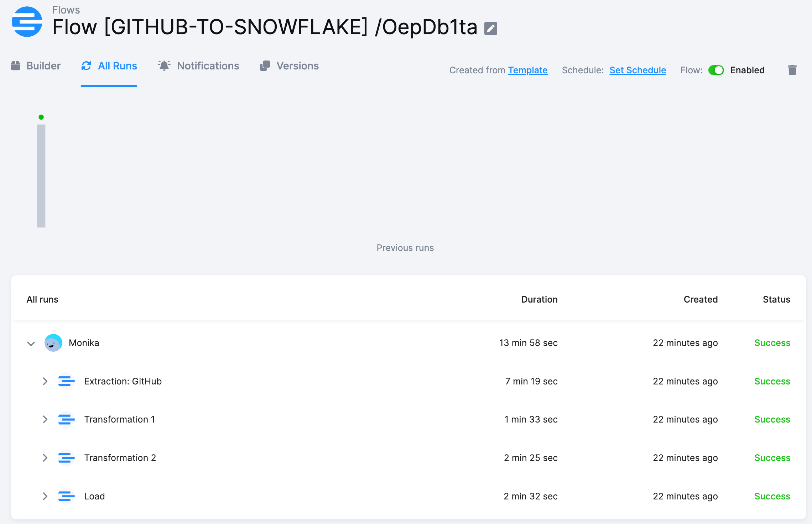Click the trash icon to delete the flow
Screen dimensions: 812x524
click(x=792, y=70)
